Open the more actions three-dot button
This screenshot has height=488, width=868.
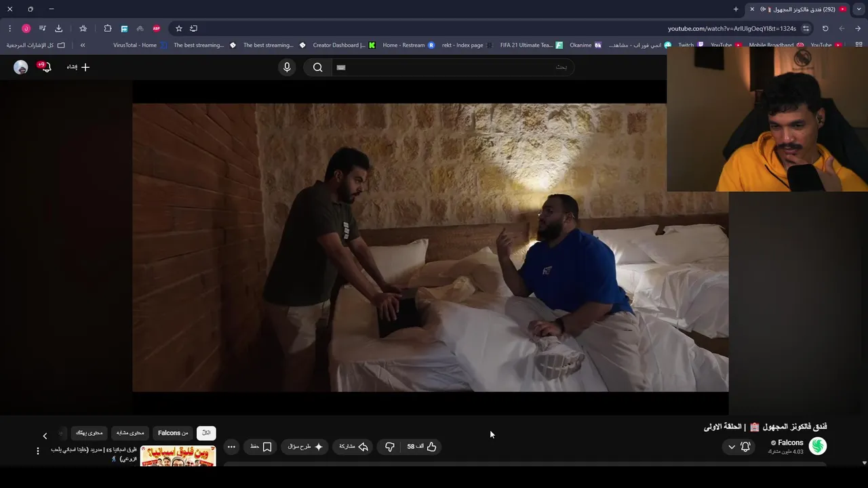pos(231,447)
